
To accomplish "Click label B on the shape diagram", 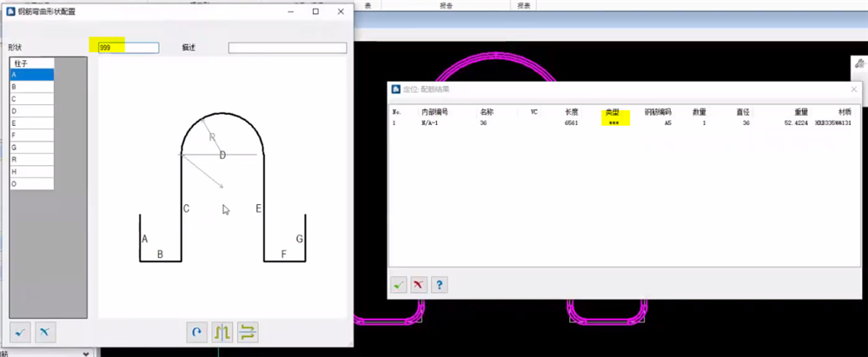I will (160, 255).
